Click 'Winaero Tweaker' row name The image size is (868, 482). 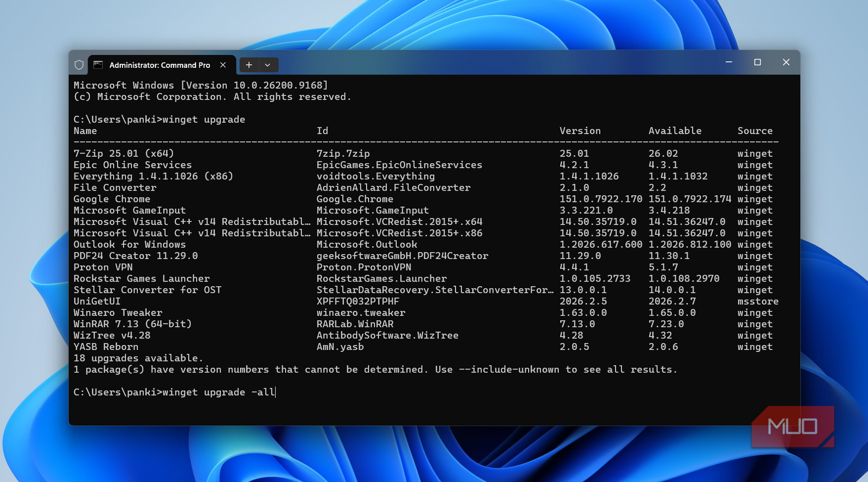[118, 313]
